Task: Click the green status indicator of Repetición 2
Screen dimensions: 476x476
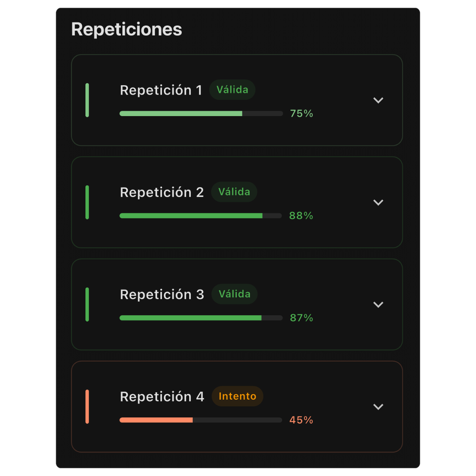Action: 87,202
